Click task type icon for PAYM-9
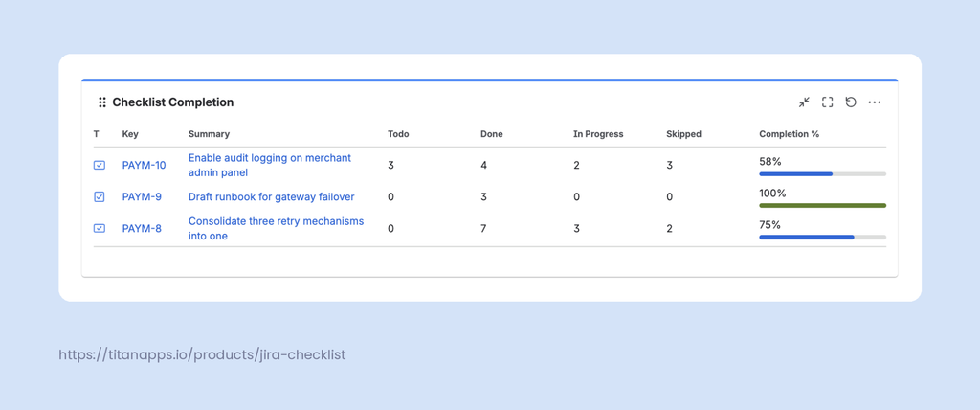 (x=100, y=196)
